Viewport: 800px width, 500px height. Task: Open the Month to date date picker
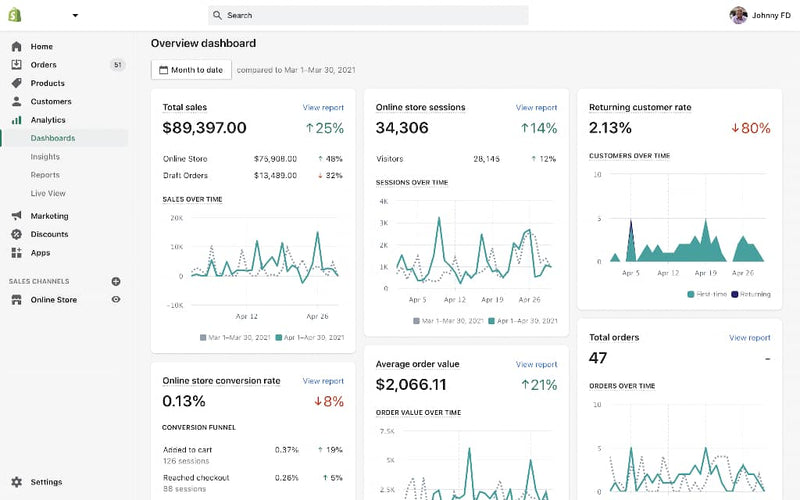coord(191,70)
